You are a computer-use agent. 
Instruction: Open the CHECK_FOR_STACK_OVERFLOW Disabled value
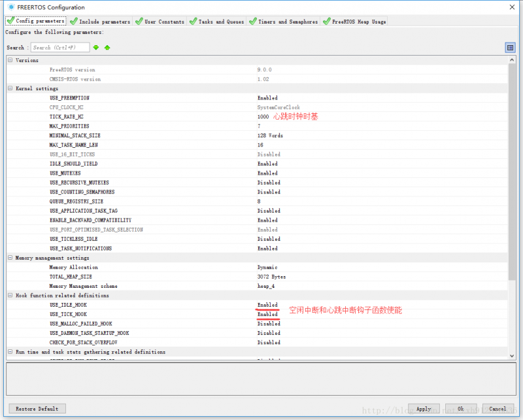pyautogui.click(x=269, y=343)
